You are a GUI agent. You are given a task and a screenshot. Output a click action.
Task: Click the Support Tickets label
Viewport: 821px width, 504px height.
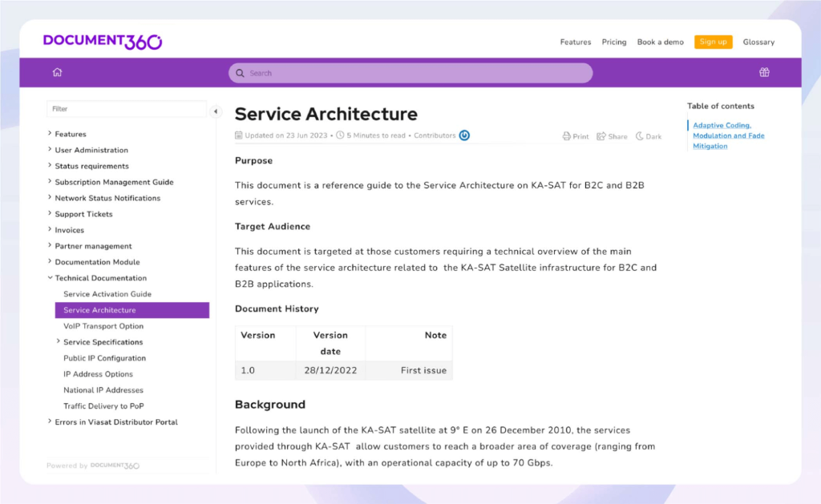tap(83, 214)
